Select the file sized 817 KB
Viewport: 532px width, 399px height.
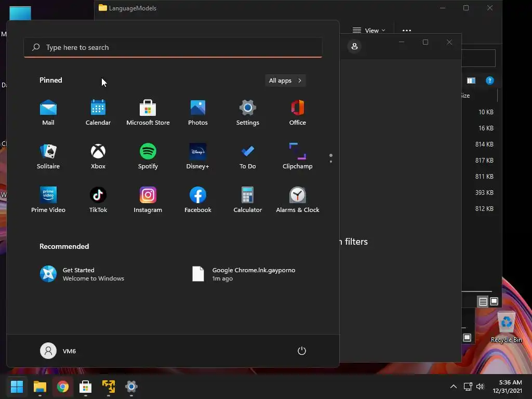pyautogui.click(x=484, y=160)
